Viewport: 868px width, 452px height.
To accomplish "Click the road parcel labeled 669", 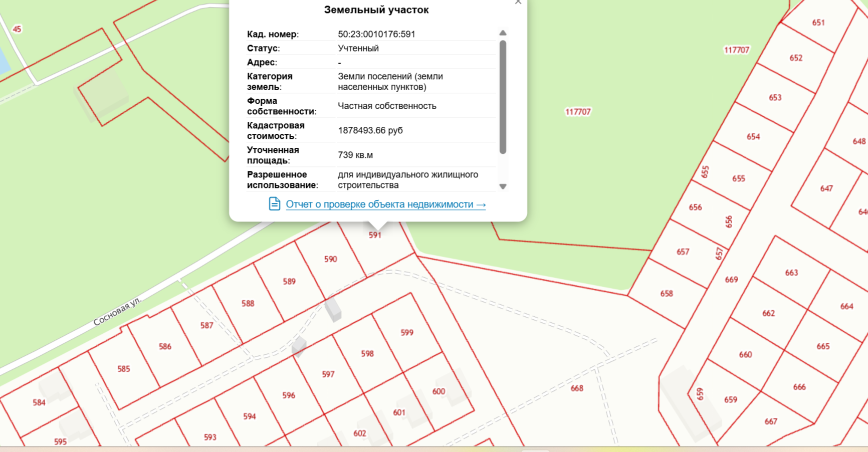I will tap(731, 280).
